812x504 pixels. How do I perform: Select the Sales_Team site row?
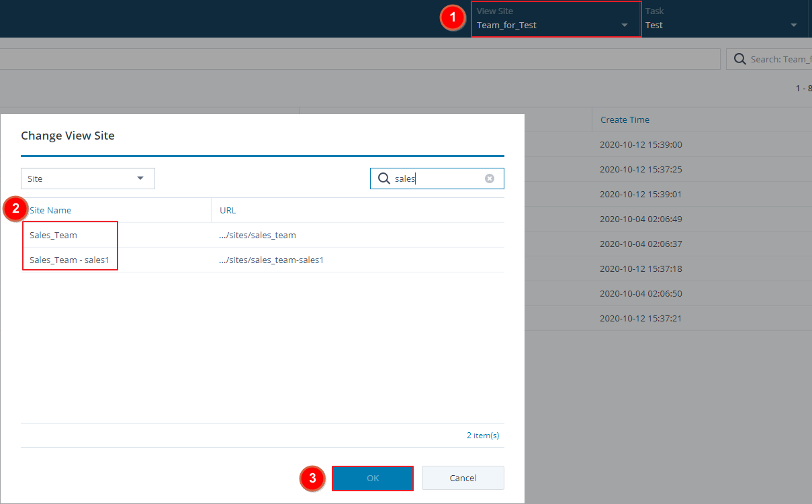pyautogui.click(x=54, y=235)
